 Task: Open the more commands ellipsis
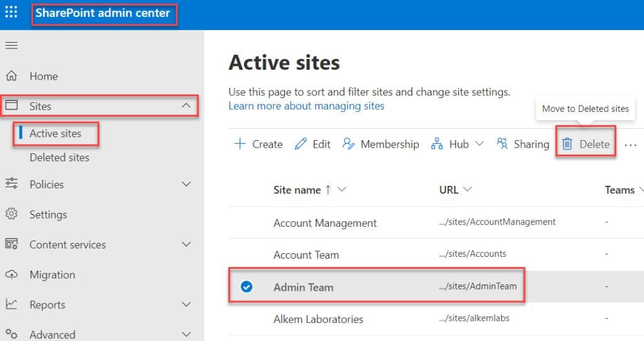click(x=630, y=145)
